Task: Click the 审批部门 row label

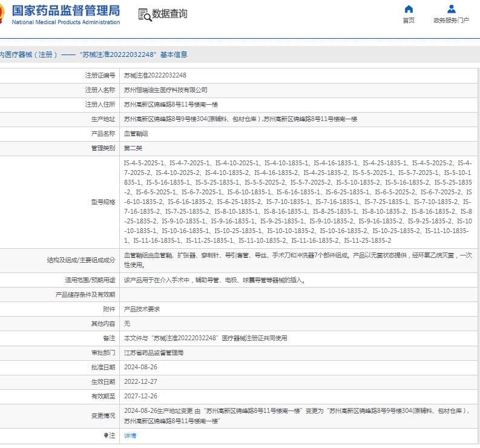Action: [x=103, y=353]
